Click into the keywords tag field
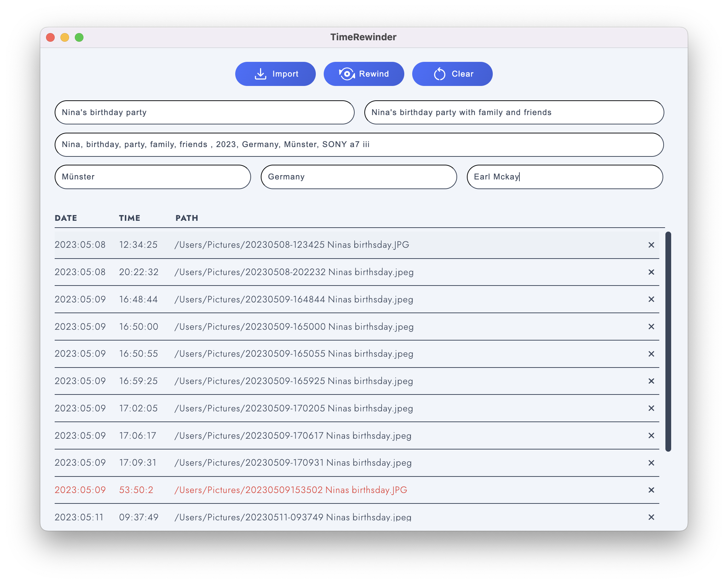 (x=359, y=145)
